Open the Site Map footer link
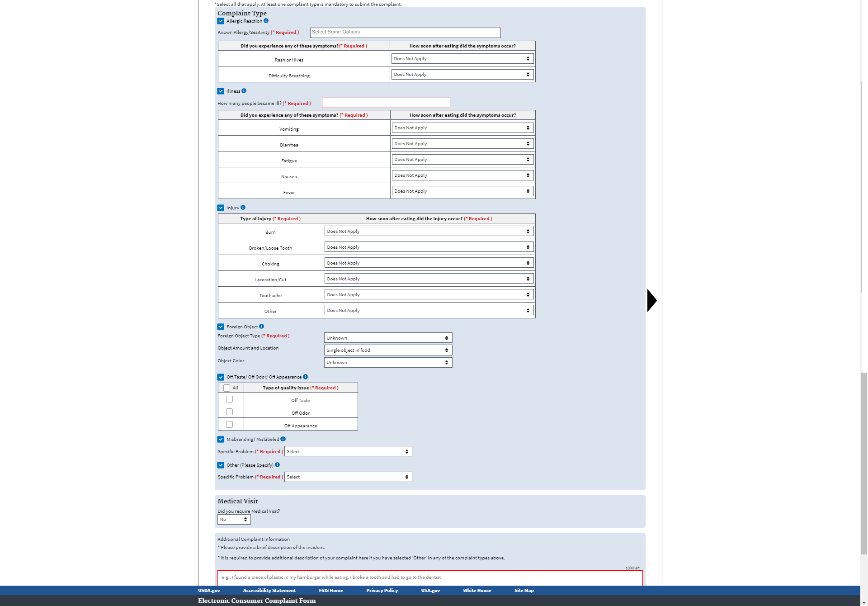This screenshot has height=606, width=868. 524,591
